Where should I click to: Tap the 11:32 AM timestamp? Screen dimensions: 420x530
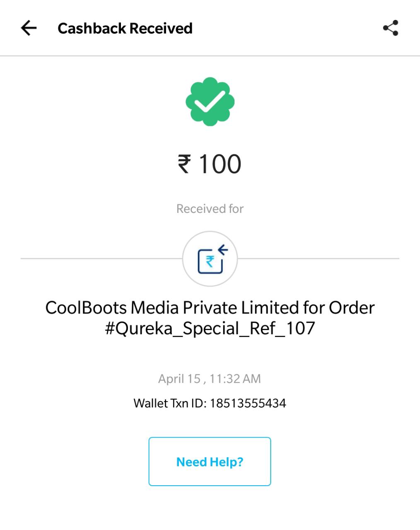point(235,379)
